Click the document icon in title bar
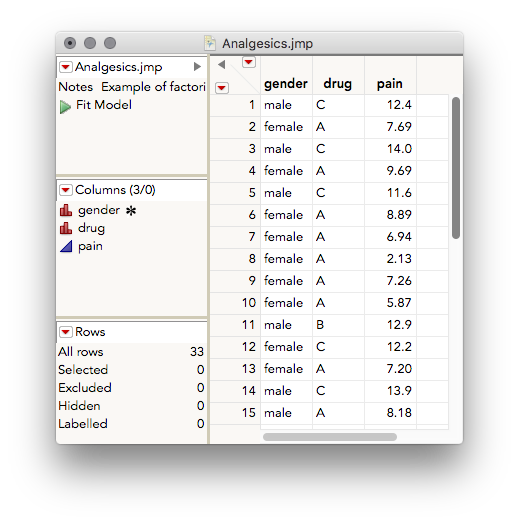Viewport: 519px width, 524px height. (210, 43)
